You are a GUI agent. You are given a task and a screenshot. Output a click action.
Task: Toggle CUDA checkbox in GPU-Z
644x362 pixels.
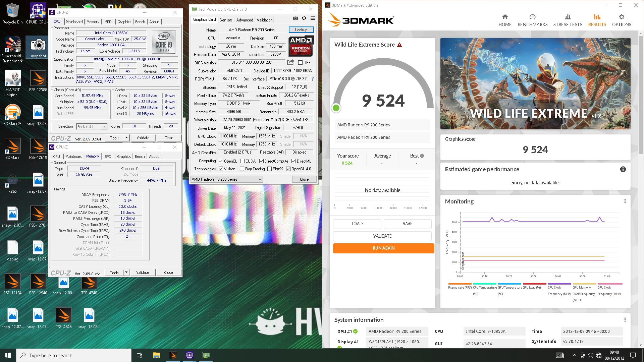pos(242,161)
